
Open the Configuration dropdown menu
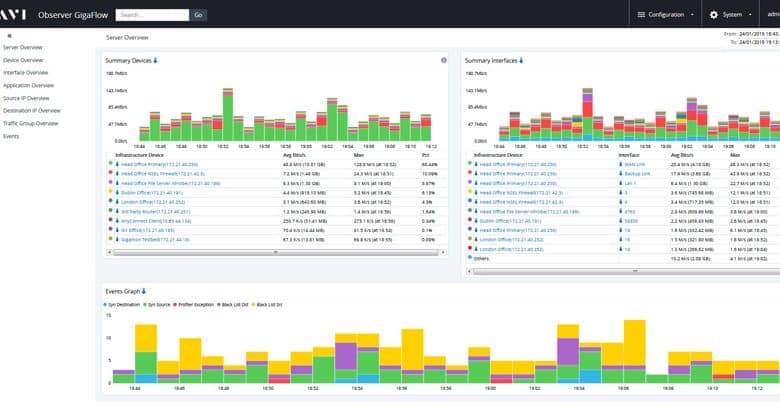click(x=666, y=15)
